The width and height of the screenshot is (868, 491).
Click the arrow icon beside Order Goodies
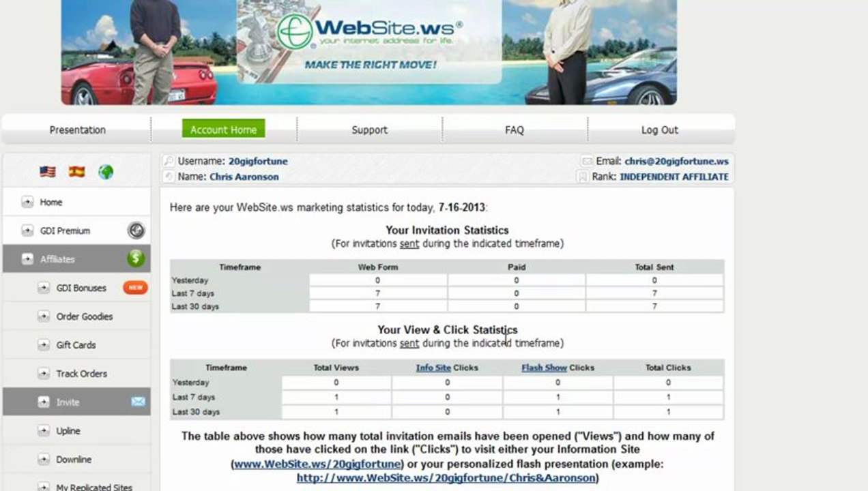[x=44, y=316]
